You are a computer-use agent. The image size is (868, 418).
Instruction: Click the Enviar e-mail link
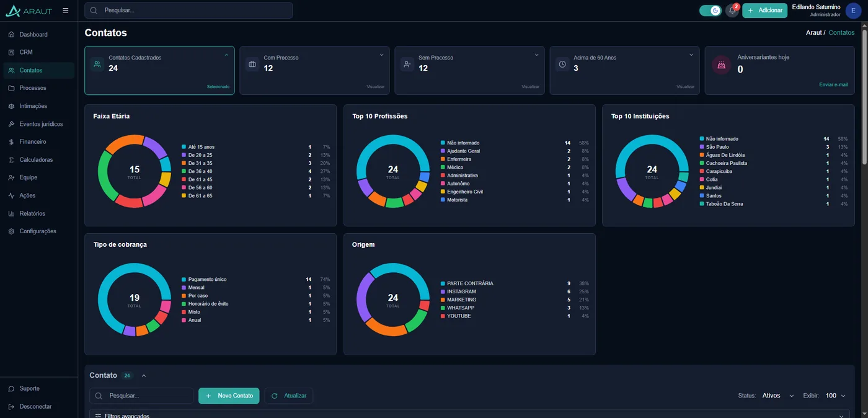[833, 84]
